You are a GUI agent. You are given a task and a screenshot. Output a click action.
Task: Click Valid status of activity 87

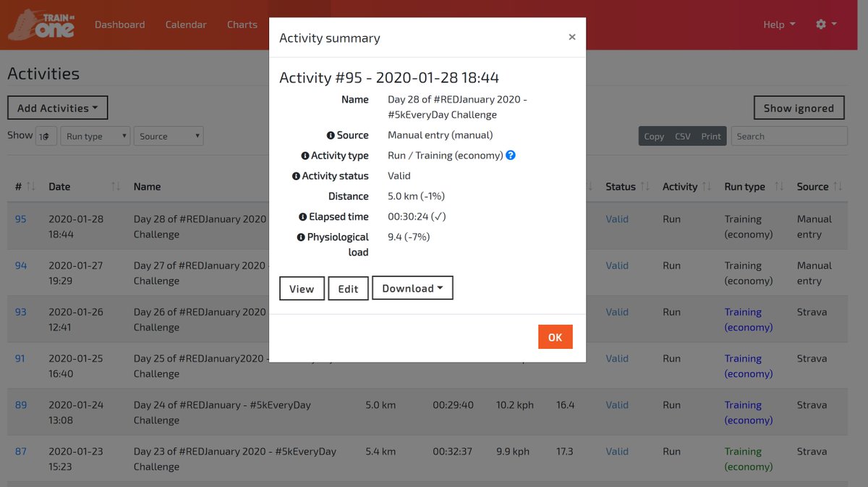[x=617, y=451]
